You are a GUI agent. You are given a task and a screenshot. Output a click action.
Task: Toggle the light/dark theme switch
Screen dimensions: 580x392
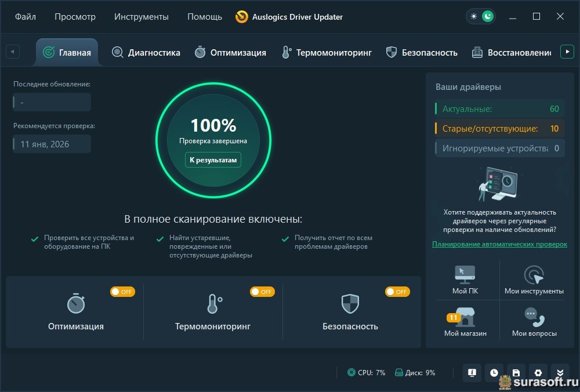coord(481,16)
